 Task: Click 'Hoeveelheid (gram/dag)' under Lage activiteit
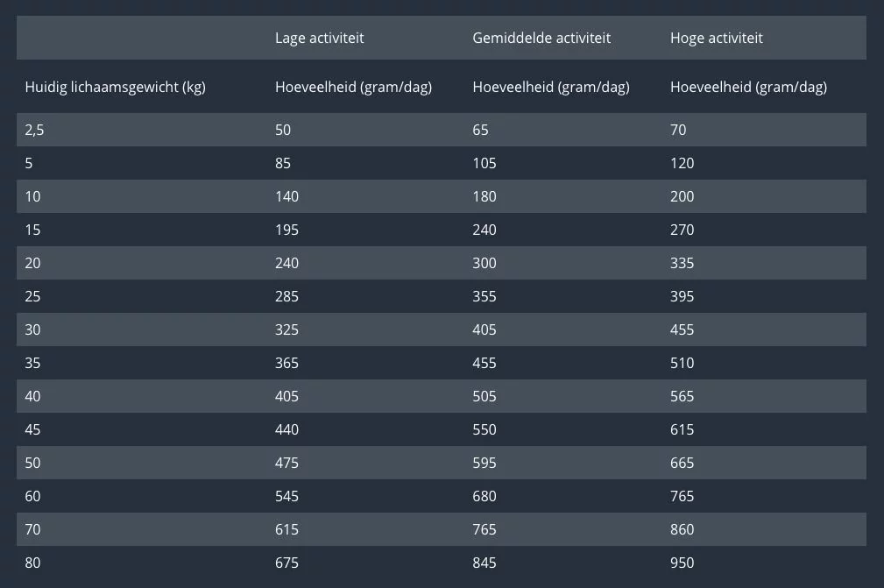pyautogui.click(x=353, y=87)
